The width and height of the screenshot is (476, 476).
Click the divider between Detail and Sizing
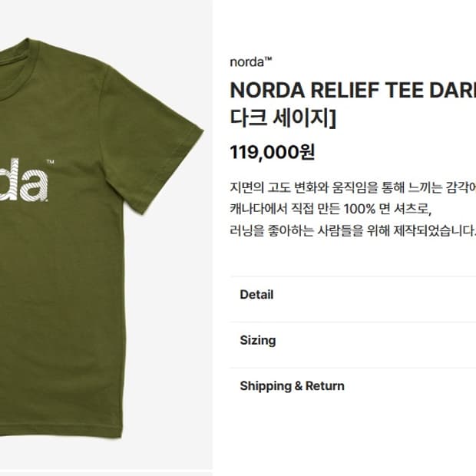(x=352, y=322)
